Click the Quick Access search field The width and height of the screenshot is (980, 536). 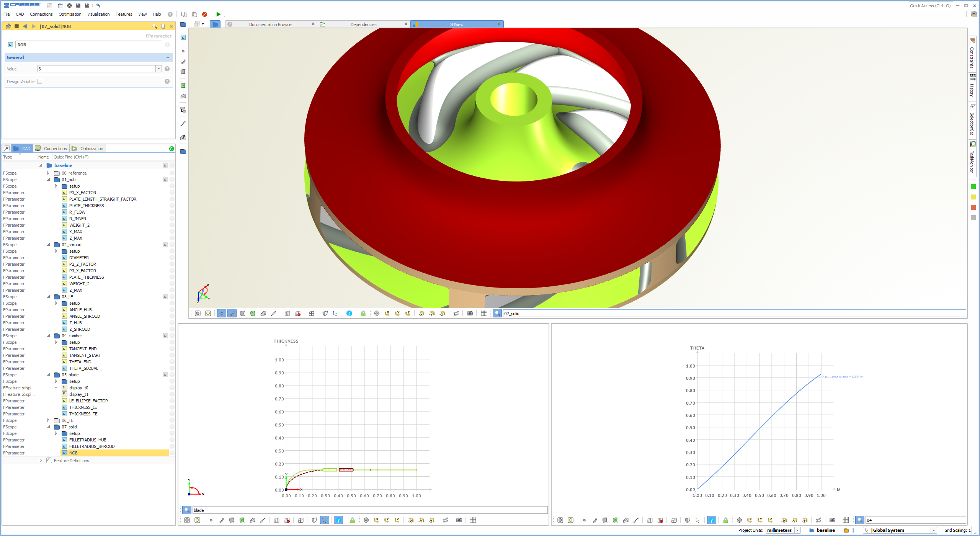click(x=930, y=5)
